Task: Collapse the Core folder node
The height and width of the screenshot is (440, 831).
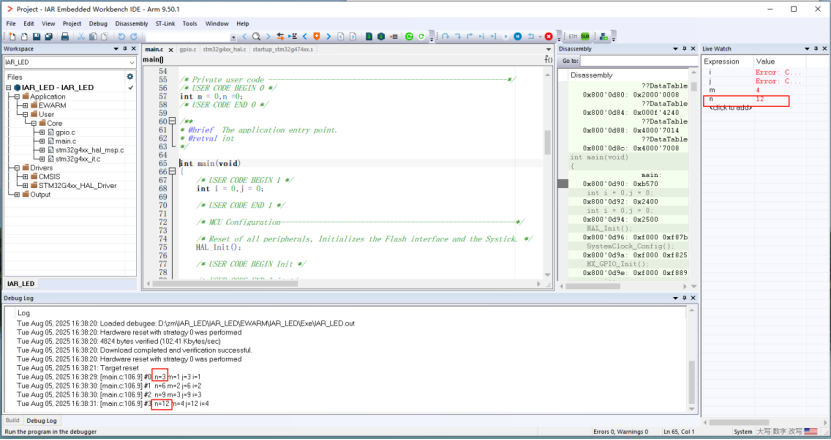Action: [34, 124]
